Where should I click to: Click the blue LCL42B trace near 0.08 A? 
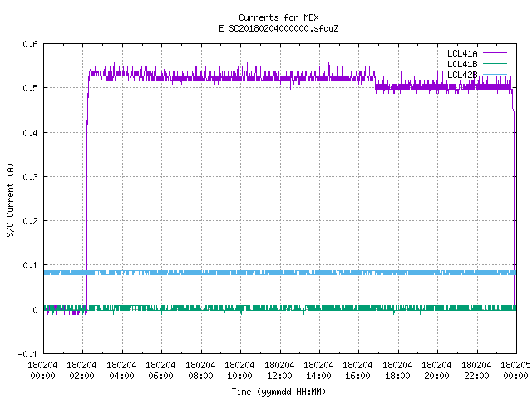[280, 273]
